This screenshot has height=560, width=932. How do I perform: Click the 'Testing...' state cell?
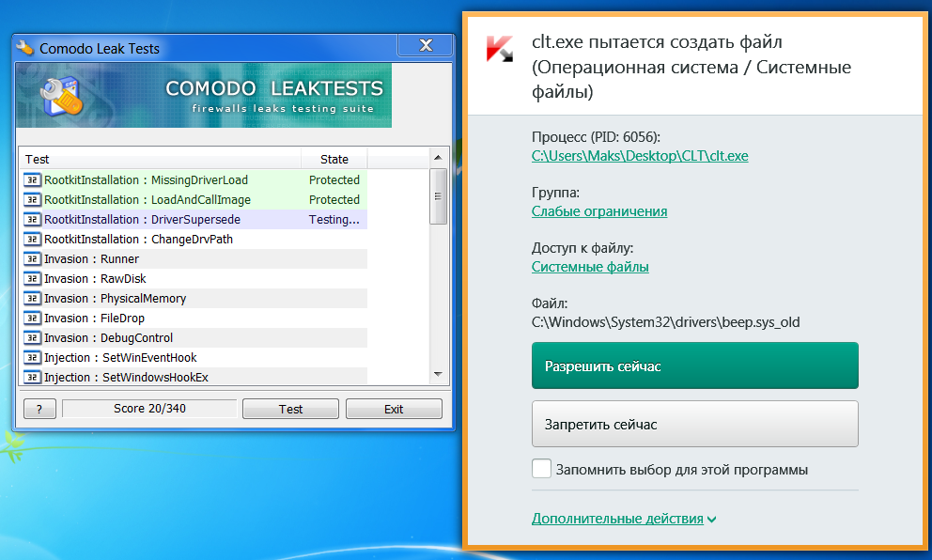click(334, 219)
